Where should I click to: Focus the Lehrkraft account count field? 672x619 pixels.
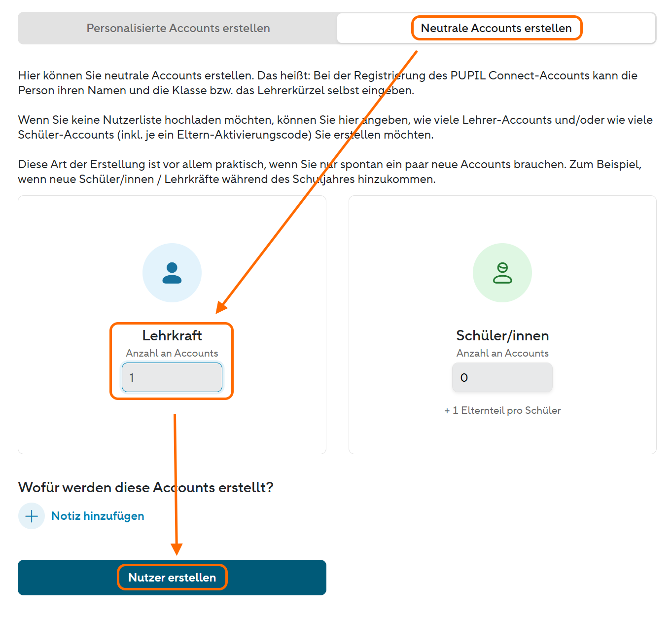[x=172, y=377]
